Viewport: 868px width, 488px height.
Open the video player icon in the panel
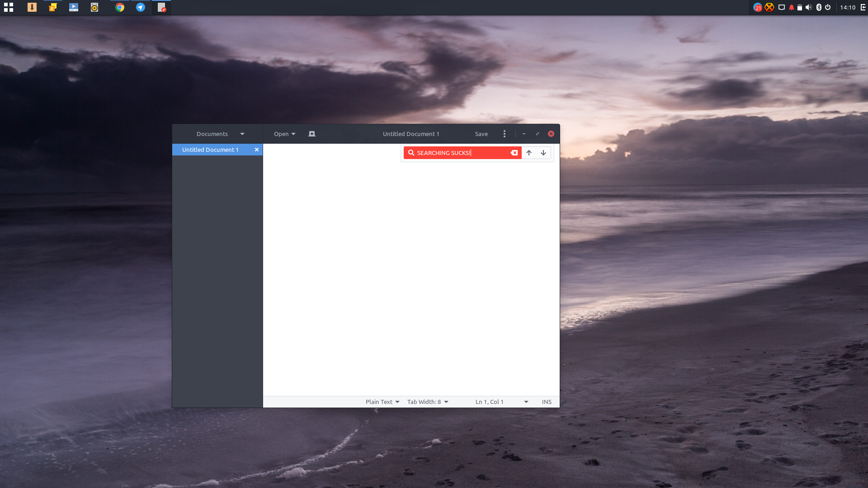click(74, 7)
